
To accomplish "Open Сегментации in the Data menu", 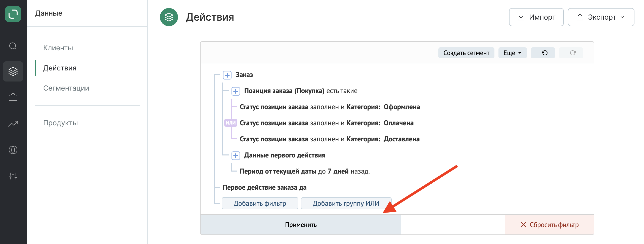I will pyautogui.click(x=66, y=88).
